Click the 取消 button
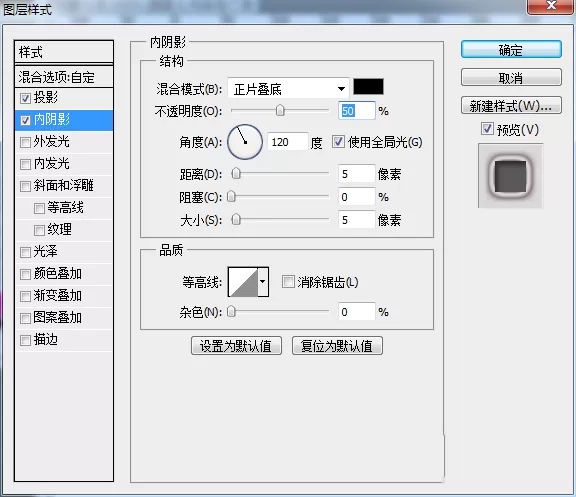Viewport: 576px width, 497px height. (511, 78)
